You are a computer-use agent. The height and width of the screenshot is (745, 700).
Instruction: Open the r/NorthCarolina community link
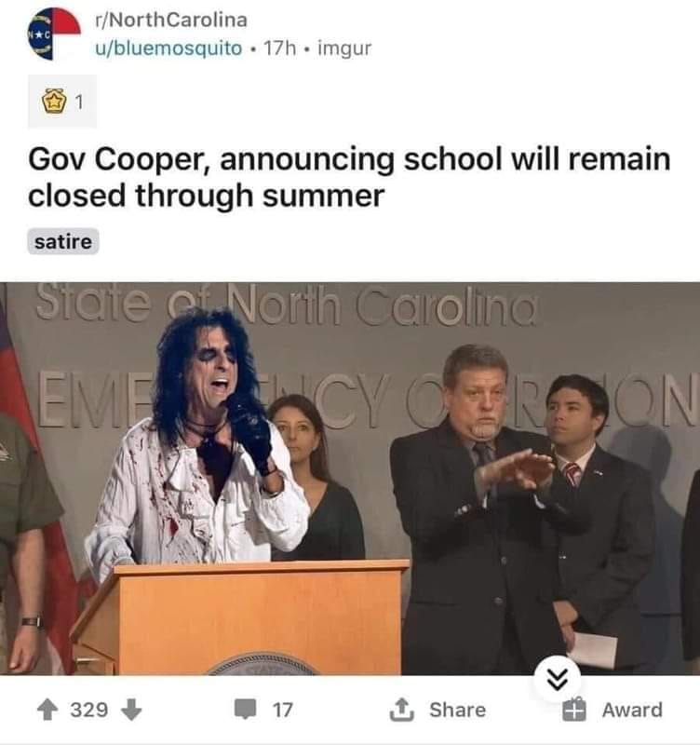(171, 20)
